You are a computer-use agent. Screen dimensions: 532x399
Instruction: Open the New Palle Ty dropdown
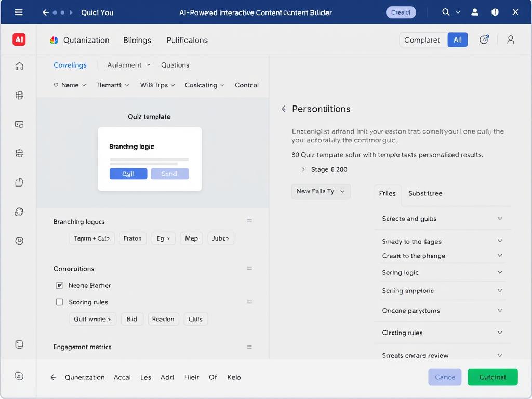[321, 191]
